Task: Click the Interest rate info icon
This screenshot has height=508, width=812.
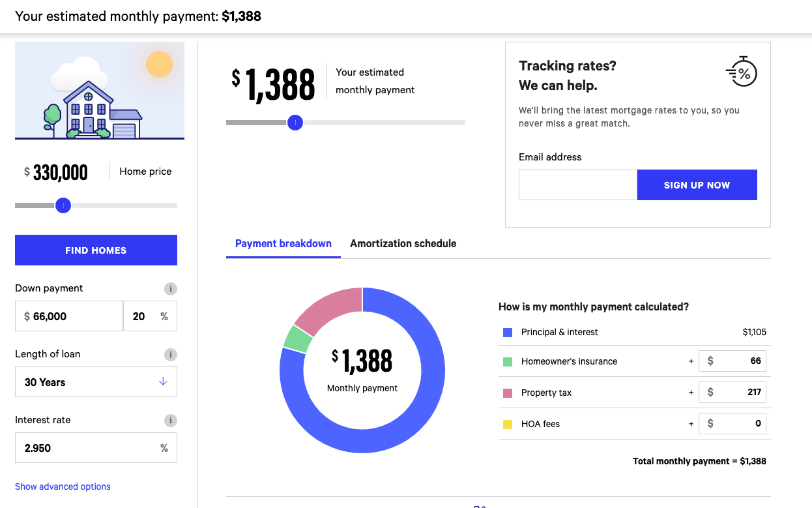Action: [x=171, y=421]
